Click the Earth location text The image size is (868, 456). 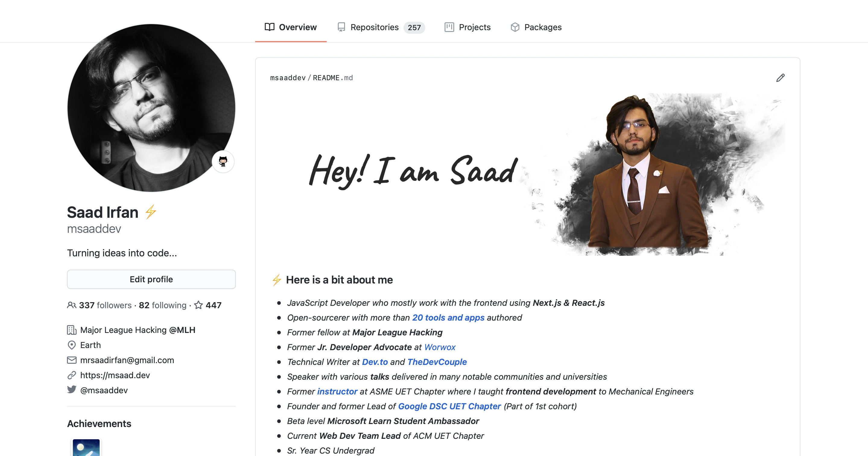(90, 345)
